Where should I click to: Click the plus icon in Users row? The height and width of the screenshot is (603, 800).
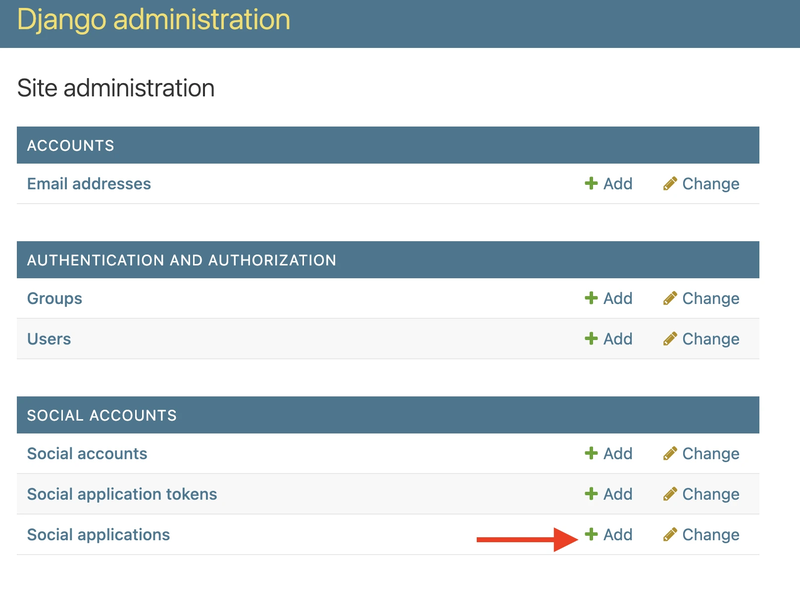pos(591,338)
